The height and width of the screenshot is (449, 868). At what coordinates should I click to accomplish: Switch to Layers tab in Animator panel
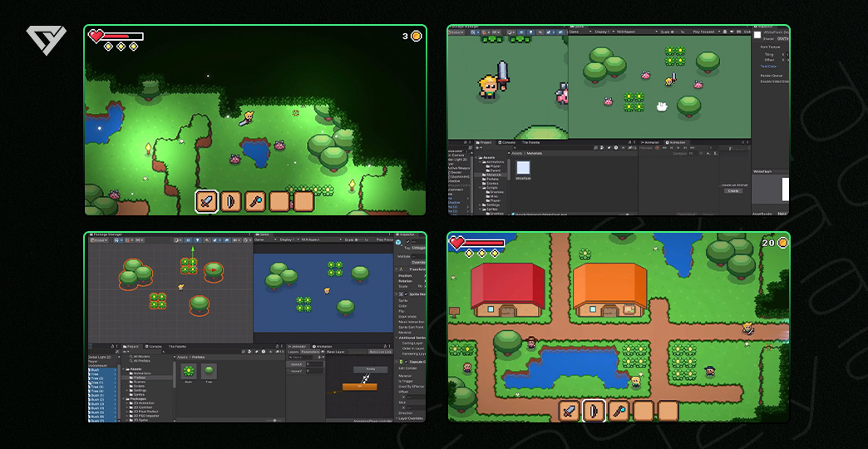tap(293, 352)
